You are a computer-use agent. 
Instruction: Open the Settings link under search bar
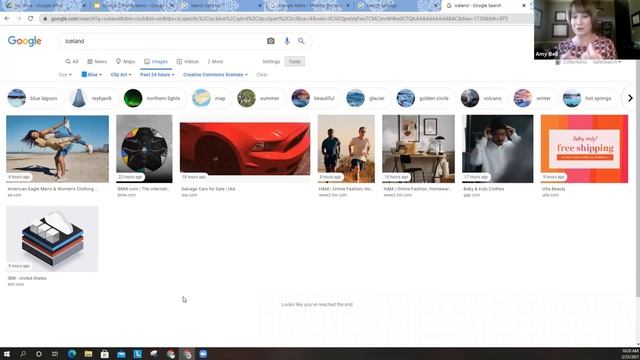tap(271, 62)
